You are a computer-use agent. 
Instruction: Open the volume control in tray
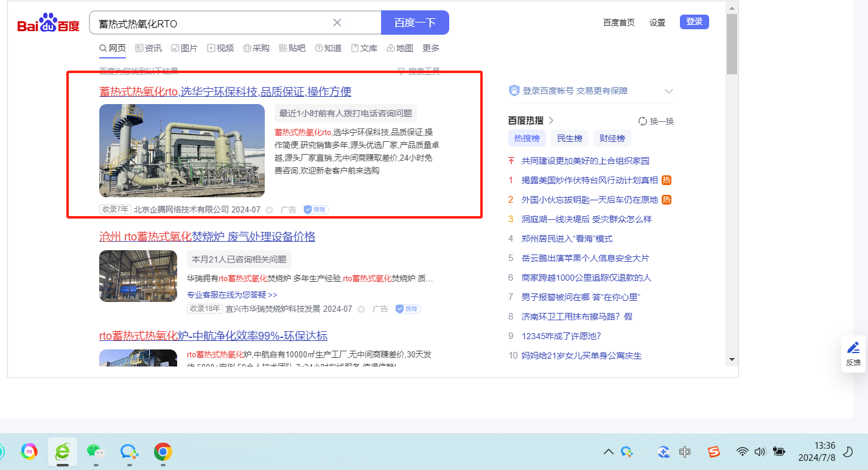tap(759, 452)
